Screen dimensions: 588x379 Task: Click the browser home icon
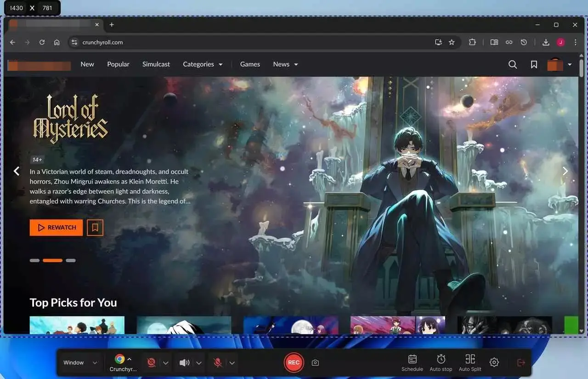(57, 42)
